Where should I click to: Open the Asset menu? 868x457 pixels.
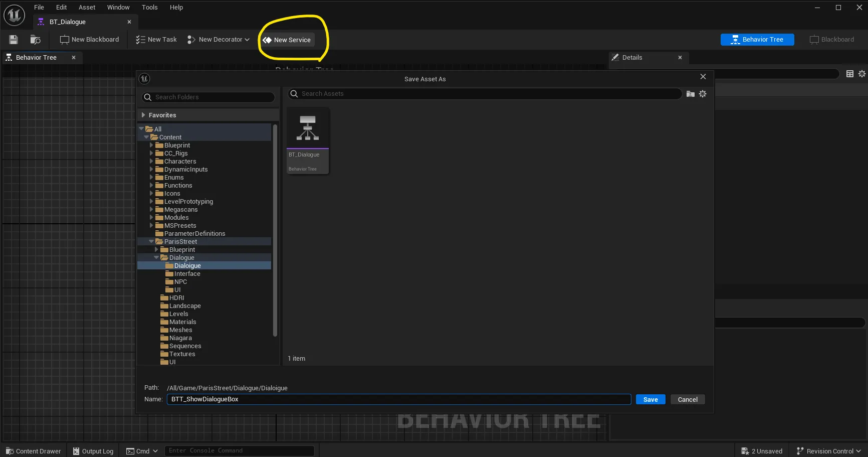click(87, 8)
